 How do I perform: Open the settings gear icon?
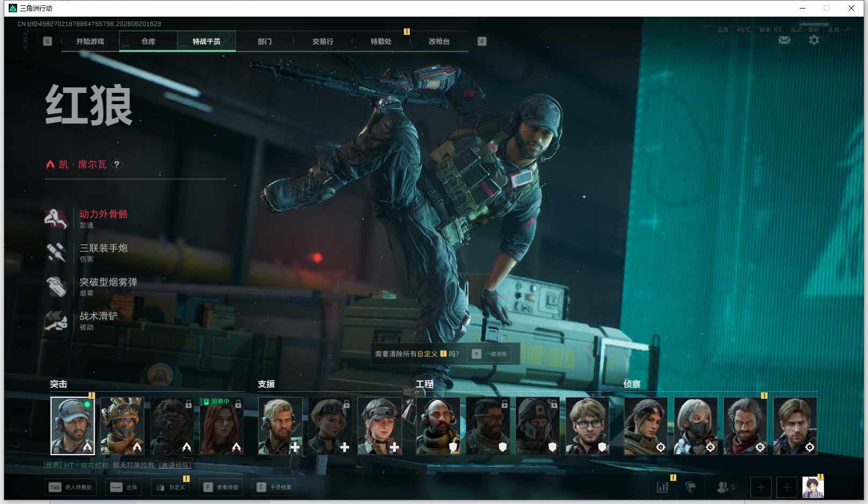pos(814,40)
